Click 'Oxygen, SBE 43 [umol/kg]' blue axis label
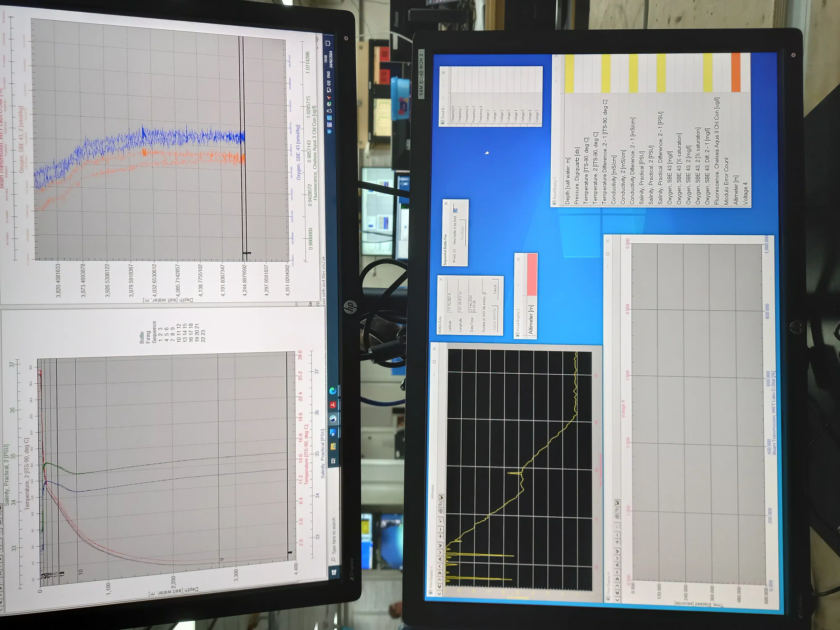 point(298,152)
